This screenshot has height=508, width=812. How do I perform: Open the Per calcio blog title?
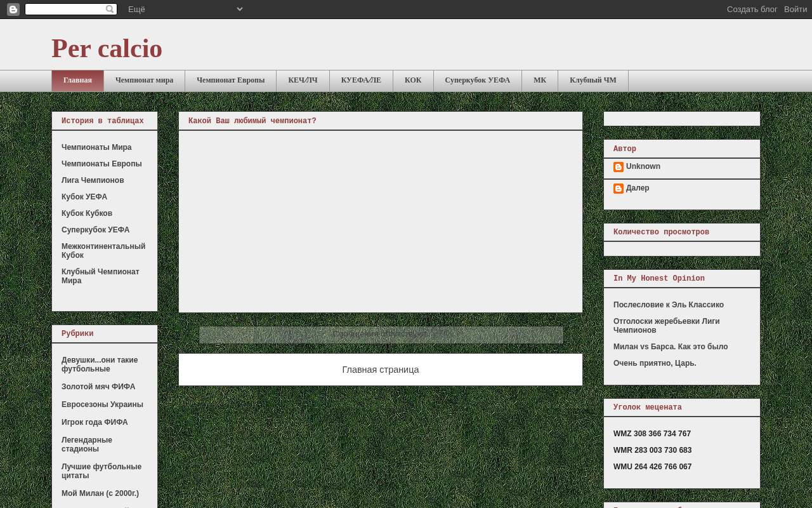click(x=107, y=48)
